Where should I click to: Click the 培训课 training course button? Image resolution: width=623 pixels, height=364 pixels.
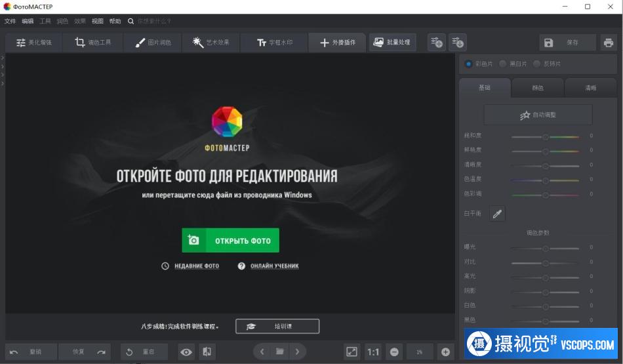[277, 326]
